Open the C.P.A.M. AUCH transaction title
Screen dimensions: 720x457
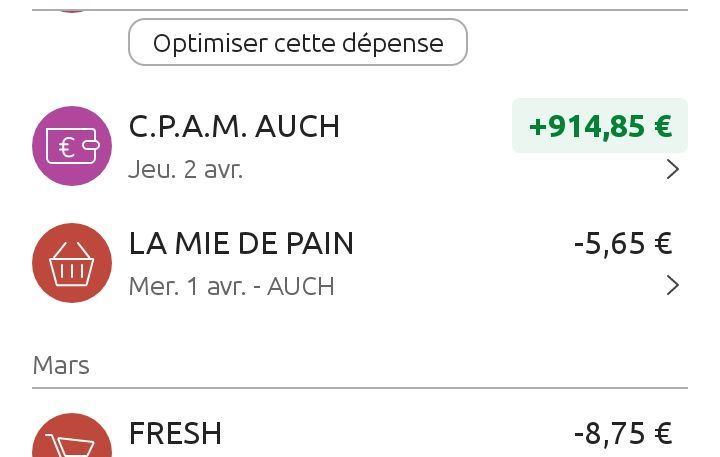(x=234, y=127)
